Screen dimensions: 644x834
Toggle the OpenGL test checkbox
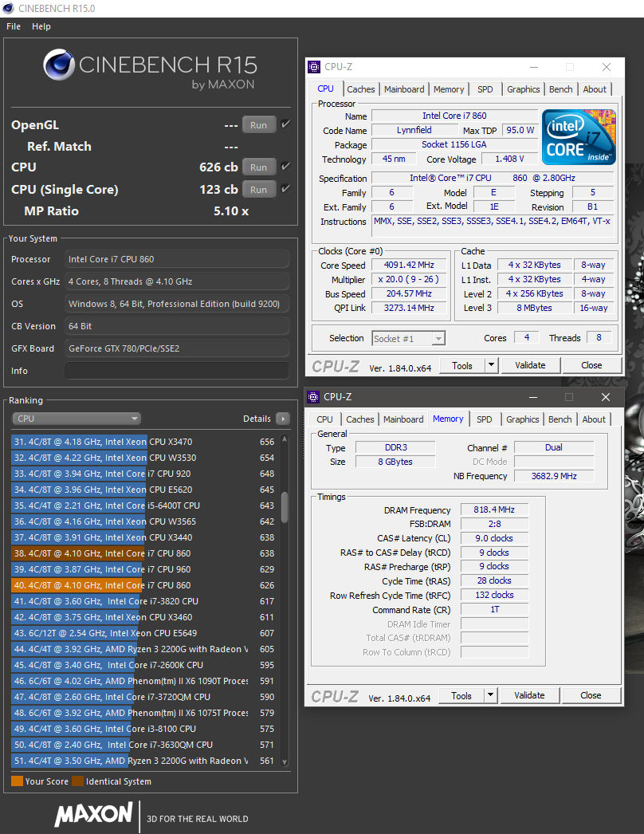click(285, 124)
